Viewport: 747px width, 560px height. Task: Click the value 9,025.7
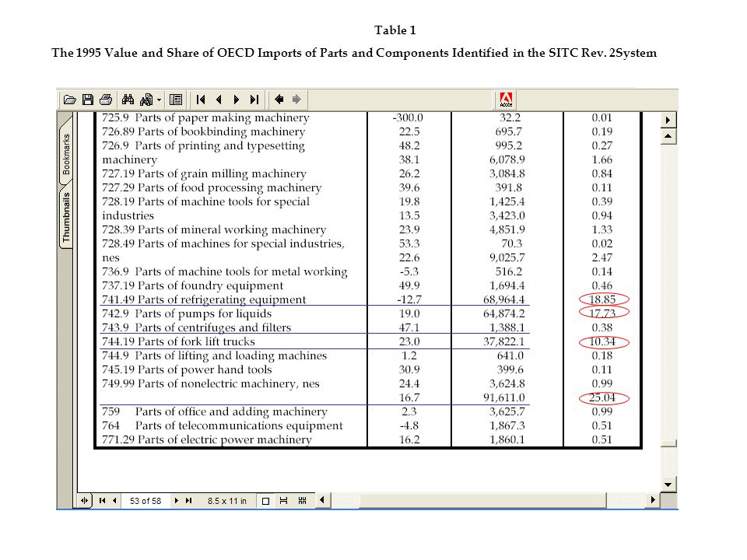(507, 257)
